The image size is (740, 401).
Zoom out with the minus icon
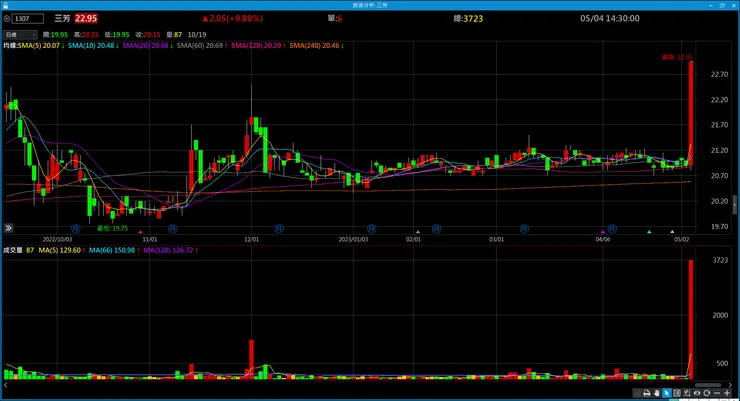tap(717, 393)
